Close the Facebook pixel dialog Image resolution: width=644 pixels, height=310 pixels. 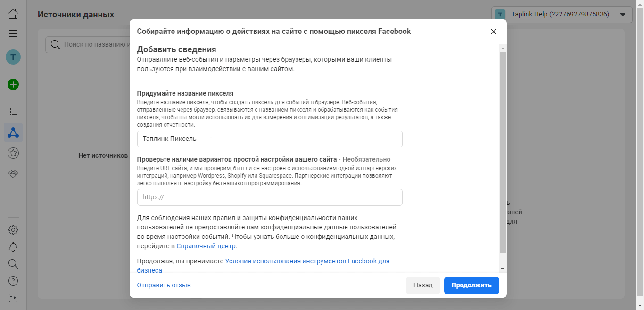494,32
